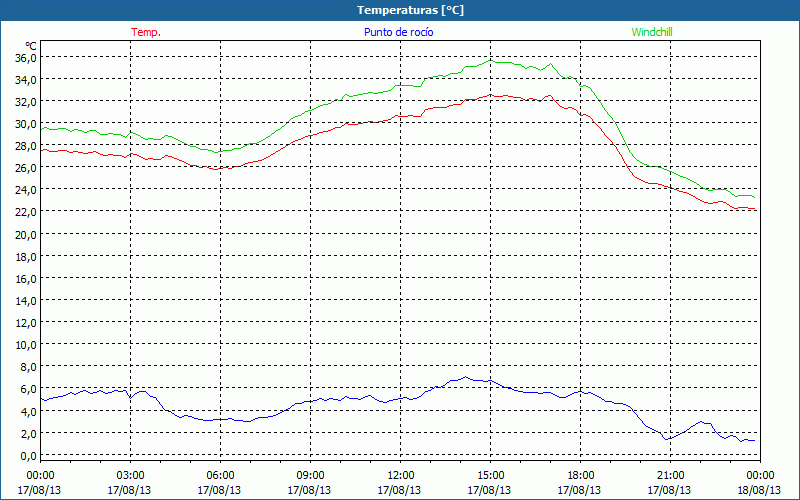Image resolution: width=800 pixels, height=500 pixels.
Task: Click the 'Temperaturas [°C]' chart title
Action: point(410,10)
